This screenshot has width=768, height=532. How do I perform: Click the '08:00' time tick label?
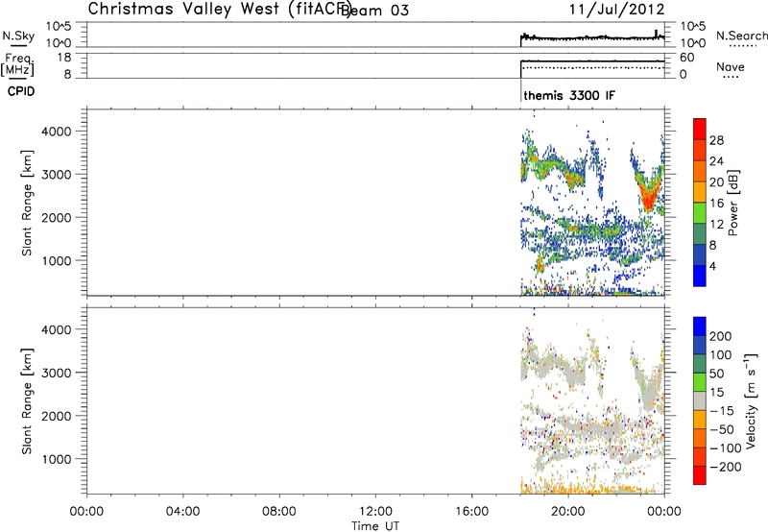tap(278, 512)
